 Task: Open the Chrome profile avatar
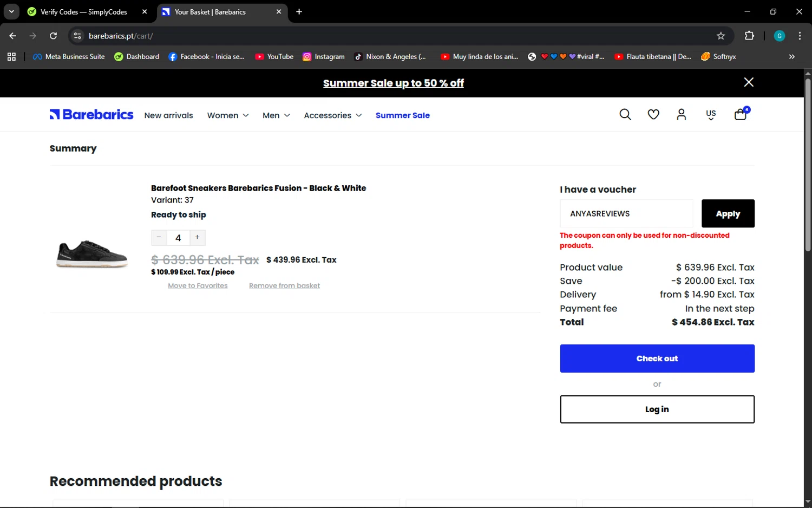[780, 36]
